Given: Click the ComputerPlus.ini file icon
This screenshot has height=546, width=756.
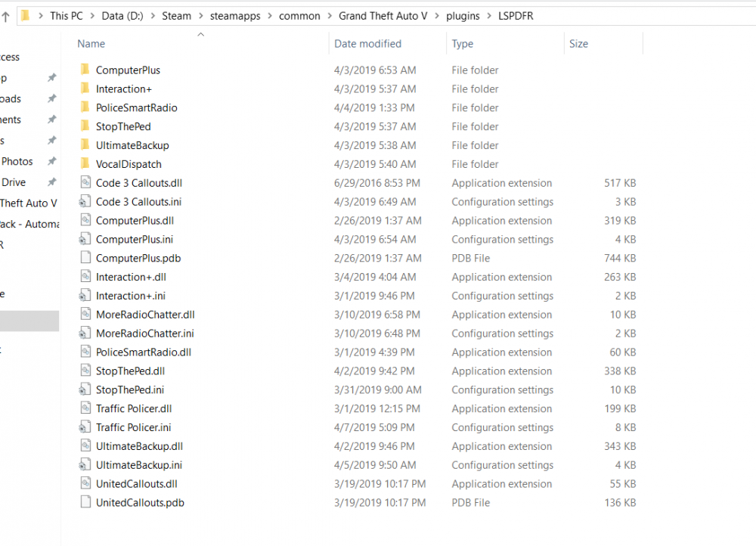Looking at the screenshot, I should tap(85, 239).
